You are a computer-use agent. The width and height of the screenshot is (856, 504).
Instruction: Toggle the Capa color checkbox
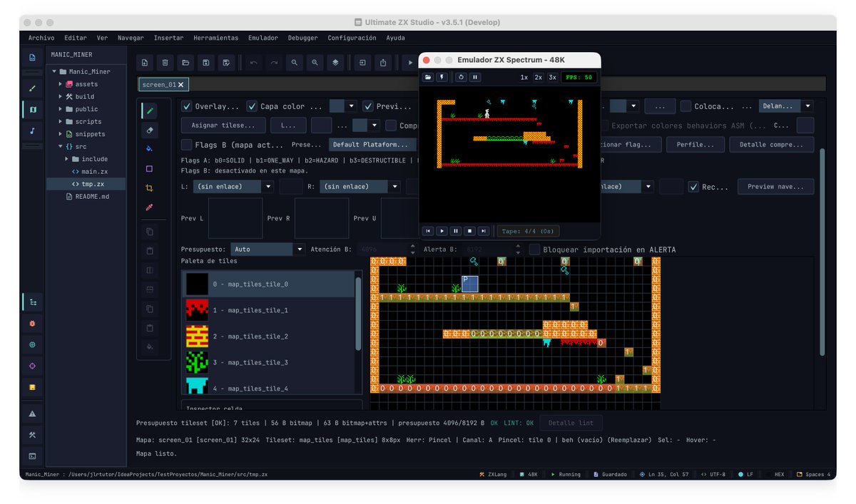coord(252,106)
